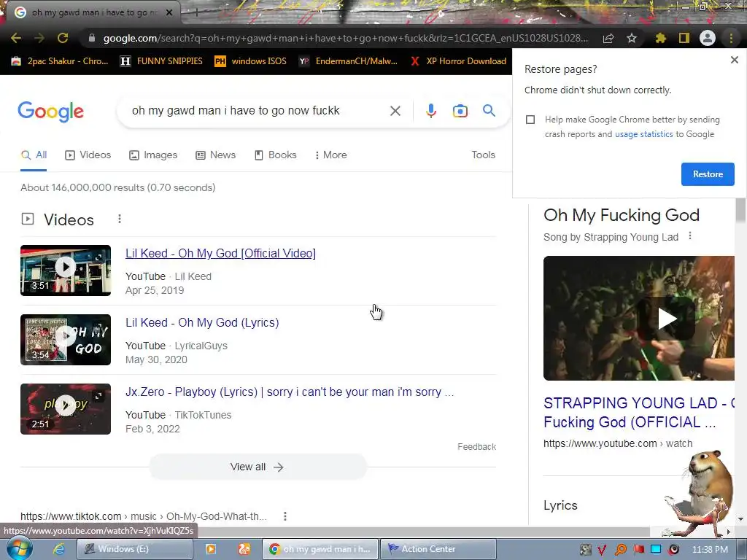Submit search with magnifying glass
This screenshot has width=747, height=560.
pos(489,111)
